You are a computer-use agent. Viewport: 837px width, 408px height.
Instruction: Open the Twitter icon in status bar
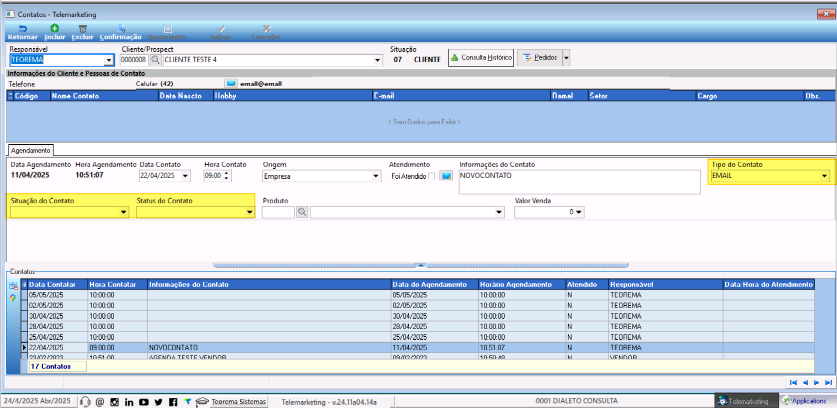(159, 402)
